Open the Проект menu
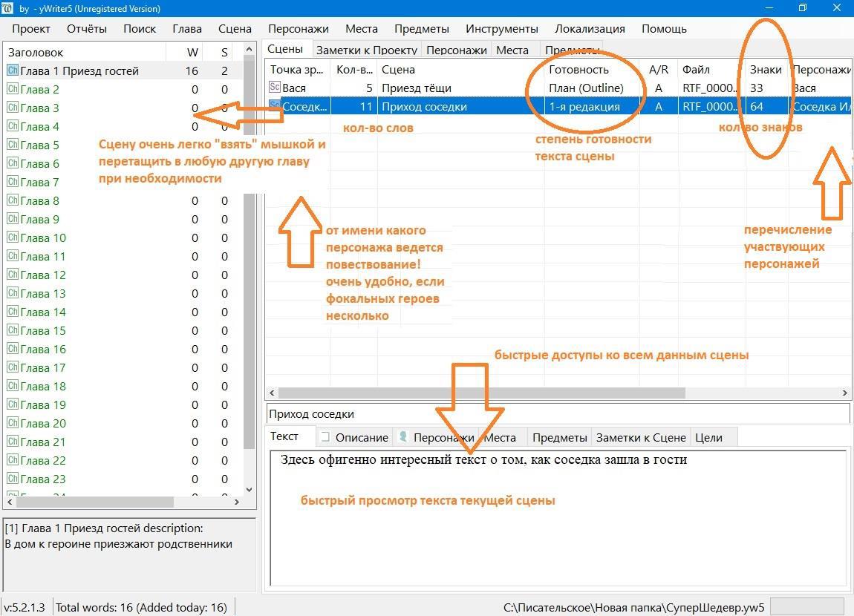 point(31,29)
